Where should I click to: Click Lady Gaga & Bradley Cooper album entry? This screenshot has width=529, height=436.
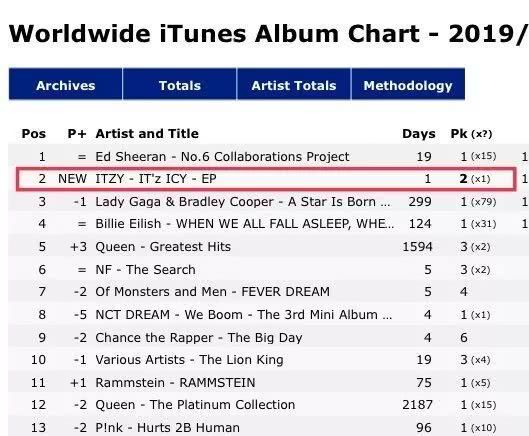[243, 202]
